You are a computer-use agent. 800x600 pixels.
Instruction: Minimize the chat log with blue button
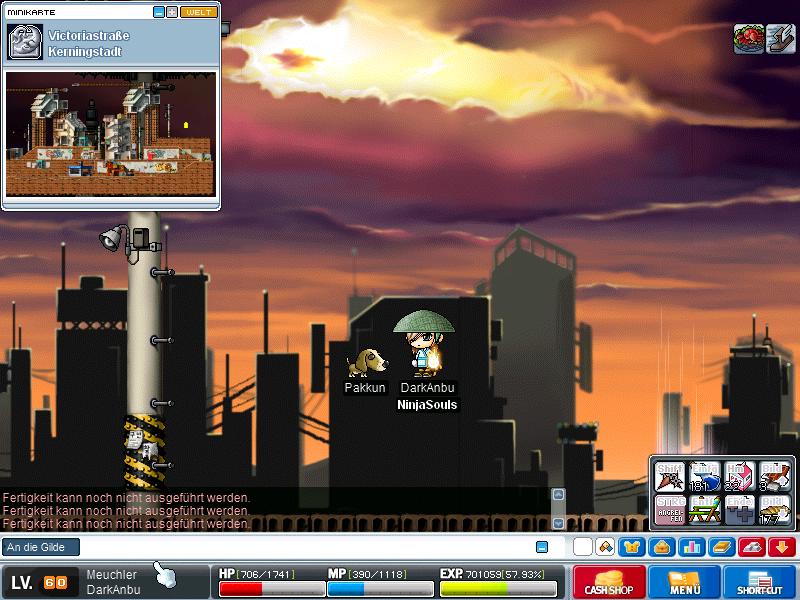coord(541,547)
